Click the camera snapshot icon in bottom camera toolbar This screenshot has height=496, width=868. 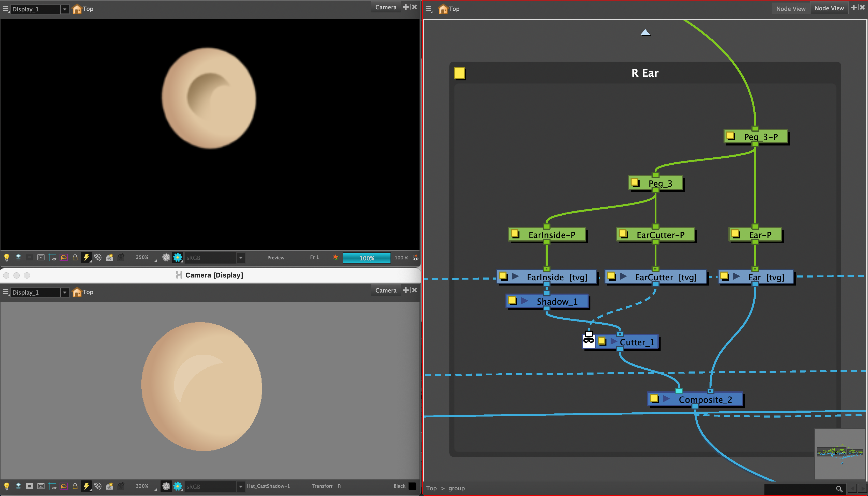click(109, 486)
